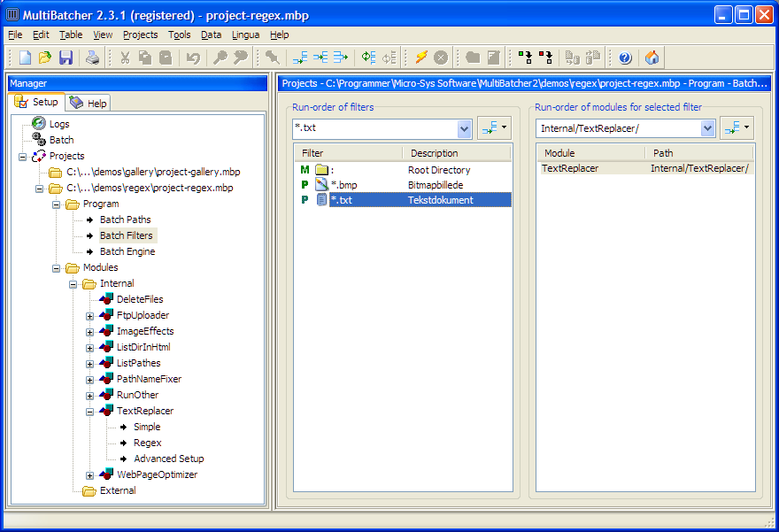Expand the ImageEffects module node
The height and width of the screenshot is (532, 779).
coord(89,332)
